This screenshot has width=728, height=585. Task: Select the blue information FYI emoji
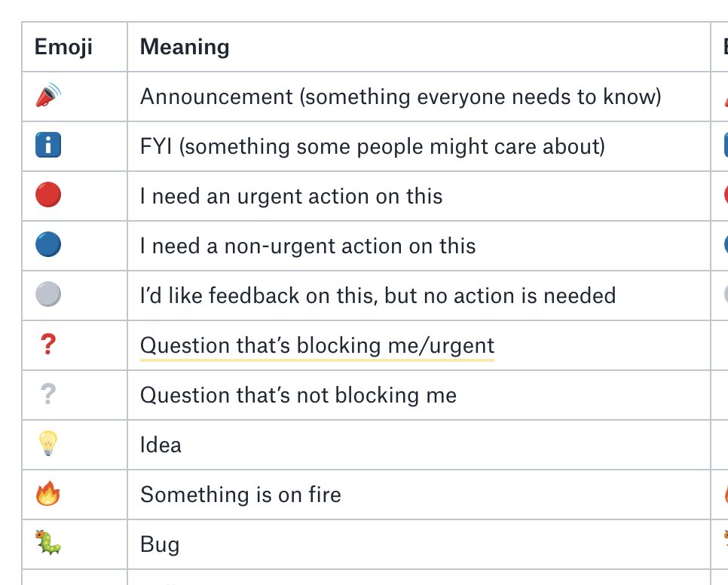pyautogui.click(x=48, y=145)
